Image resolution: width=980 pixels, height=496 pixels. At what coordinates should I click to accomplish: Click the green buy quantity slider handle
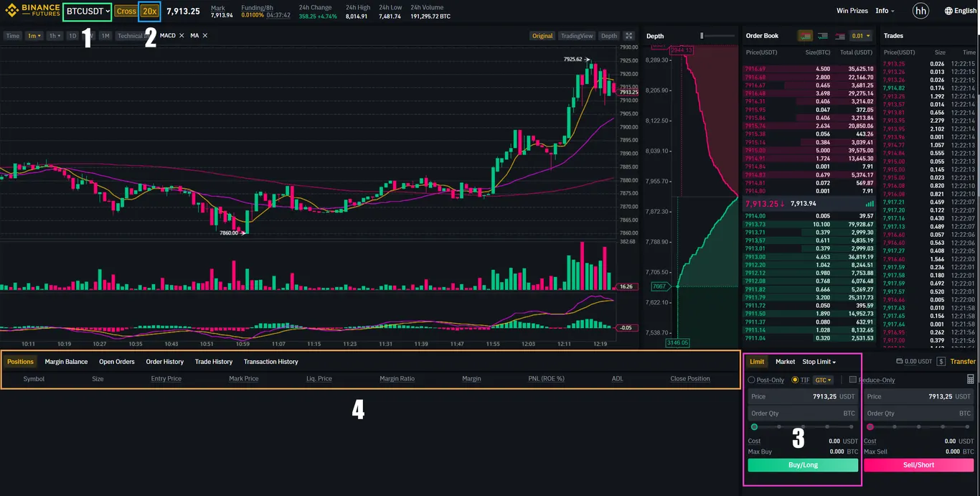pos(754,427)
